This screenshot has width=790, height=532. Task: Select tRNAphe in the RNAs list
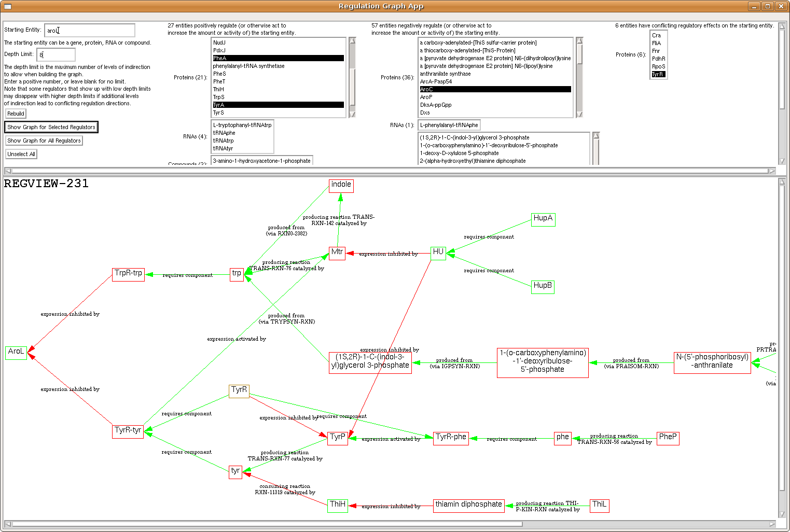(x=242, y=133)
